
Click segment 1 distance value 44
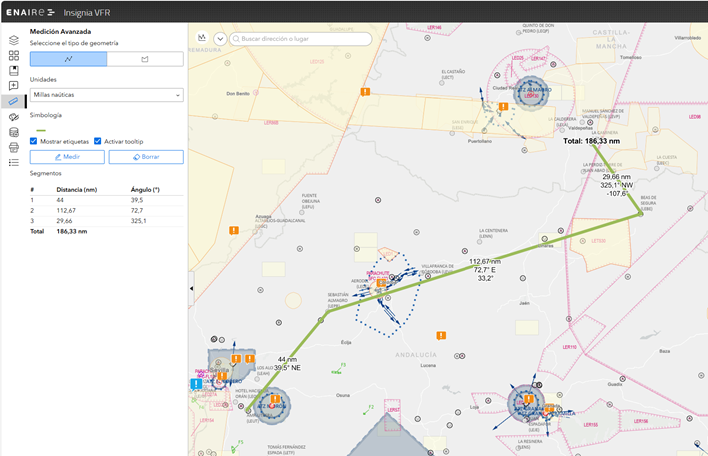[x=60, y=200]
